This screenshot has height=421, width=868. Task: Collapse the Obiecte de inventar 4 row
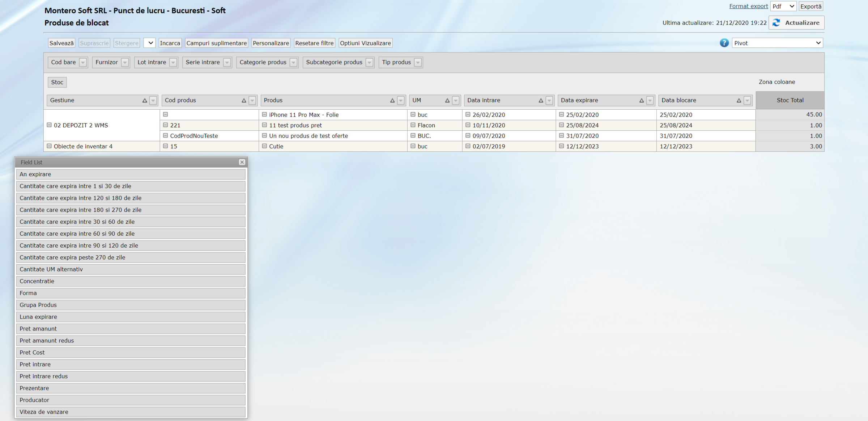(49, 146)
